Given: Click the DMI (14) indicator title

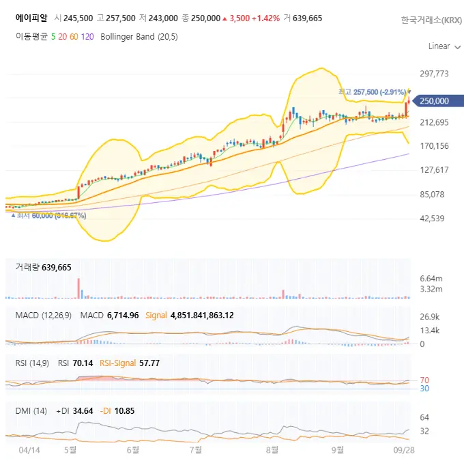Looking at the screenshot, I should click(31, 411).
